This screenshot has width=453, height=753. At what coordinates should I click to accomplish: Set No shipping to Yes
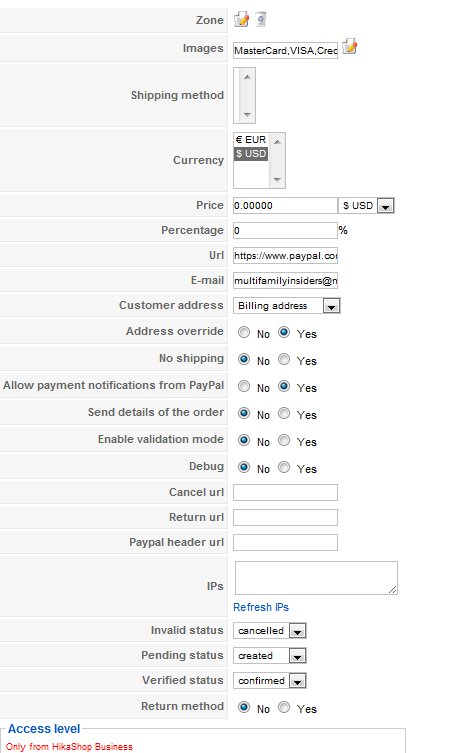click(x=284, y=359)
